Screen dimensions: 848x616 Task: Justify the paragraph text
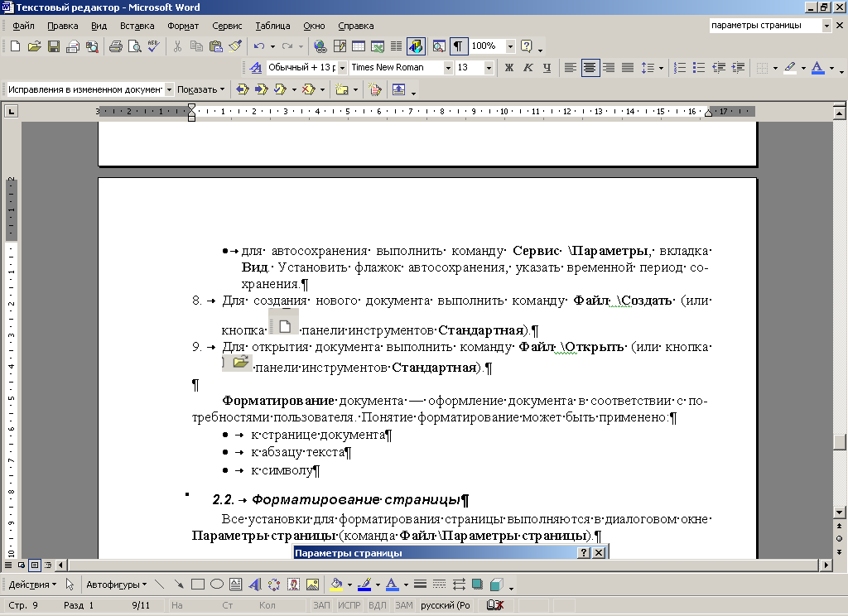tap(628, 68)
